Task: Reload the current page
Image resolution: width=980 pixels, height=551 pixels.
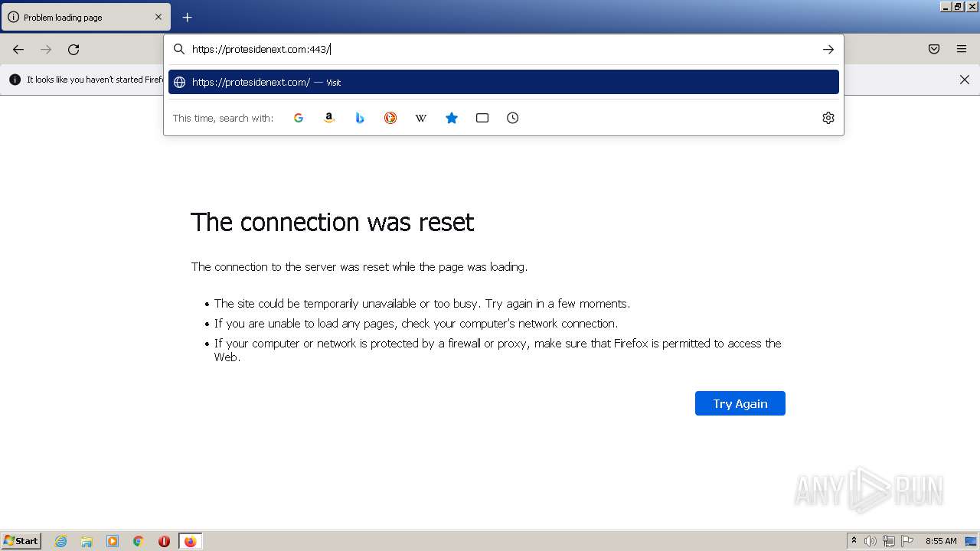Action: pos(73,49)
